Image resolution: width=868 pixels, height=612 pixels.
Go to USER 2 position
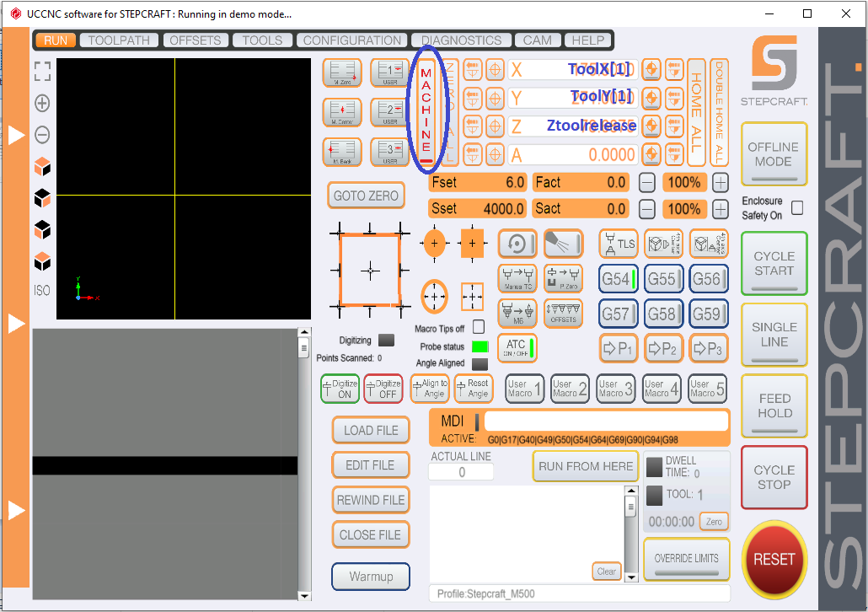[x=389, y=112]
